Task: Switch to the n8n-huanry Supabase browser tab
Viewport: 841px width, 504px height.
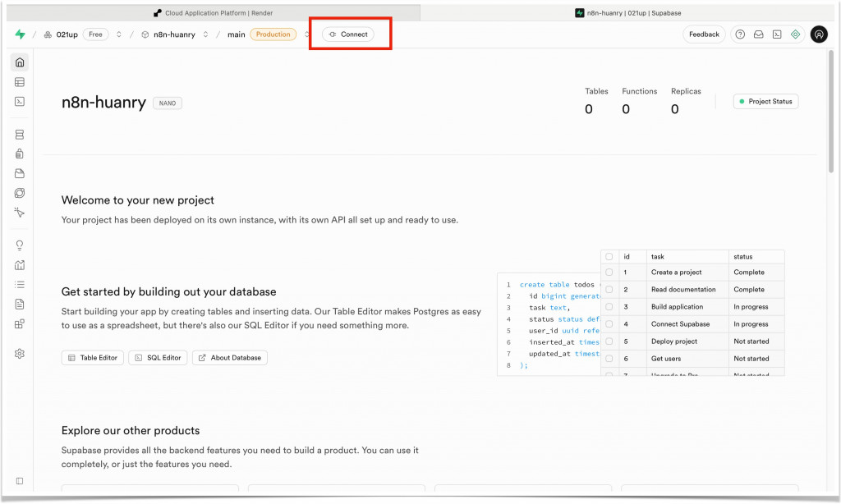Action: pos(627,13)
